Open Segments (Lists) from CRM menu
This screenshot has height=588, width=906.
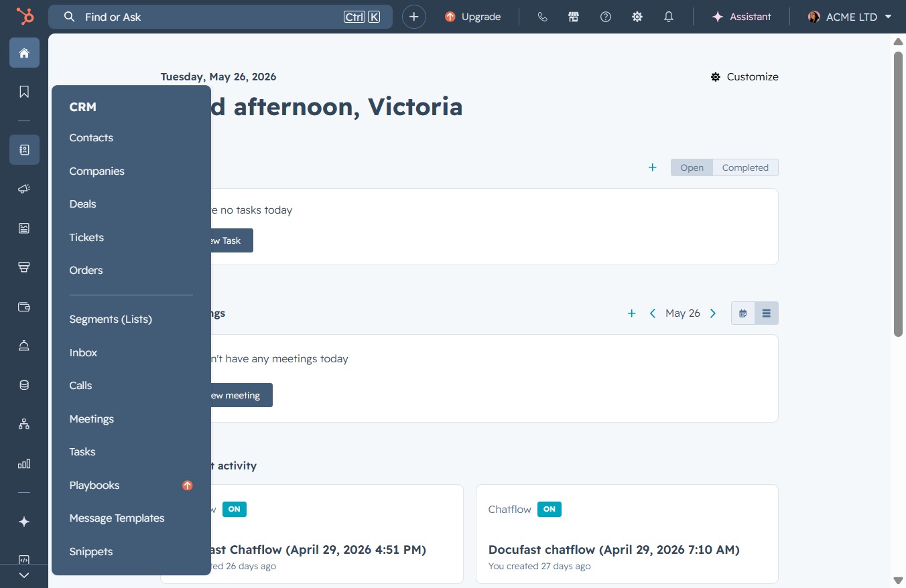(111, 319)
